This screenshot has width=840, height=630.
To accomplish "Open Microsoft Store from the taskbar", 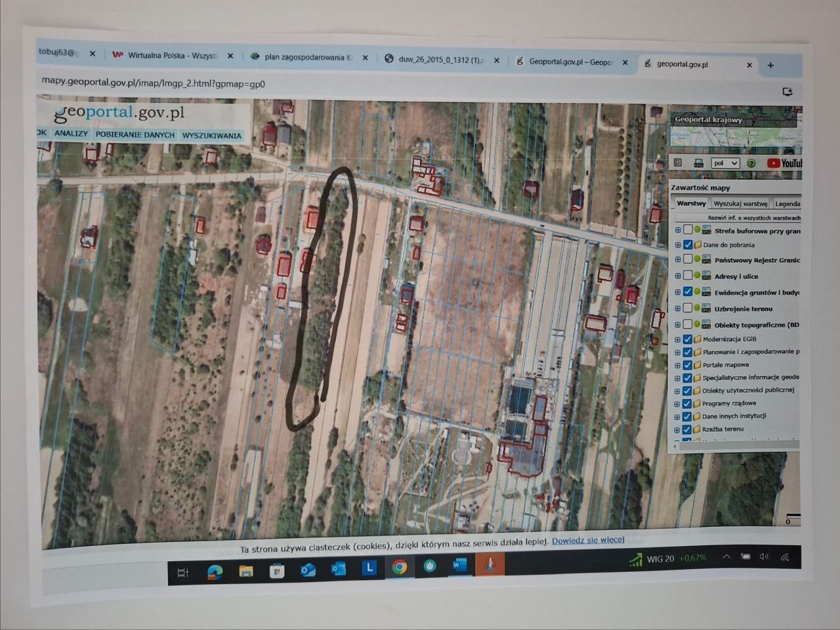I will pos(276,571).
